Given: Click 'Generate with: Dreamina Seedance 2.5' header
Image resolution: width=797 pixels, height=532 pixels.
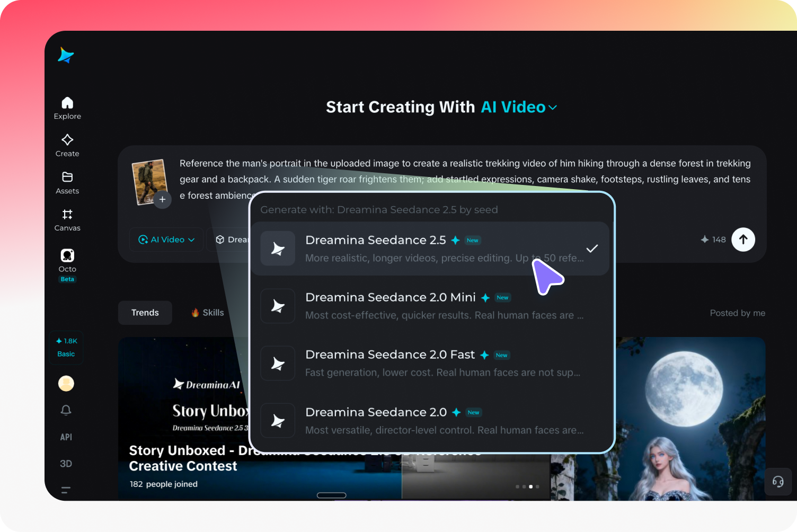Looking at the screenshot, I should [379, 210].
